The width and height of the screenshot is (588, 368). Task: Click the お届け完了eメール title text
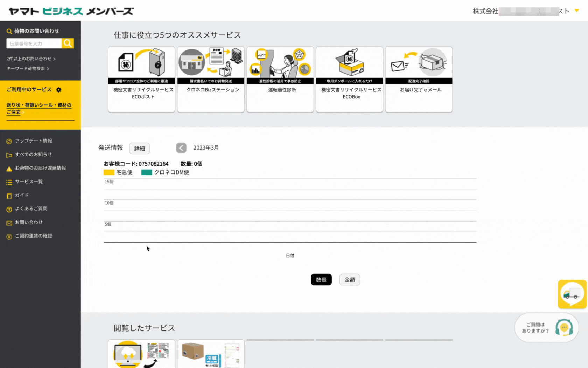click(x=421, y=90)
